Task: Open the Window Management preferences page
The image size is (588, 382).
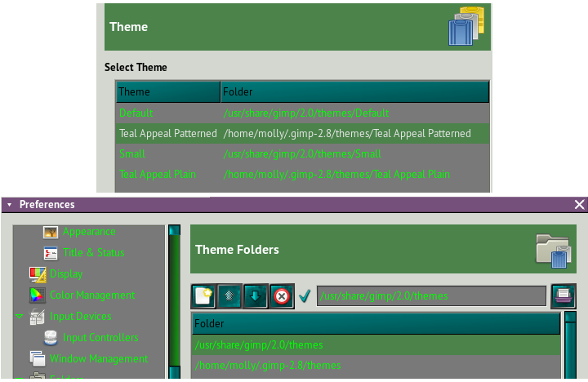Action: pyautogui.click(x=99, y=359)
